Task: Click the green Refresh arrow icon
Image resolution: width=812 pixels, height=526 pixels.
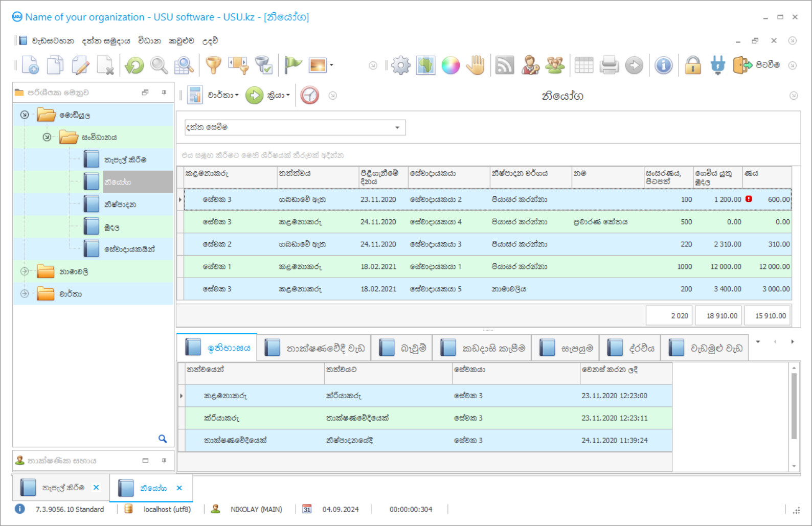Action: (x=134, y=65)
